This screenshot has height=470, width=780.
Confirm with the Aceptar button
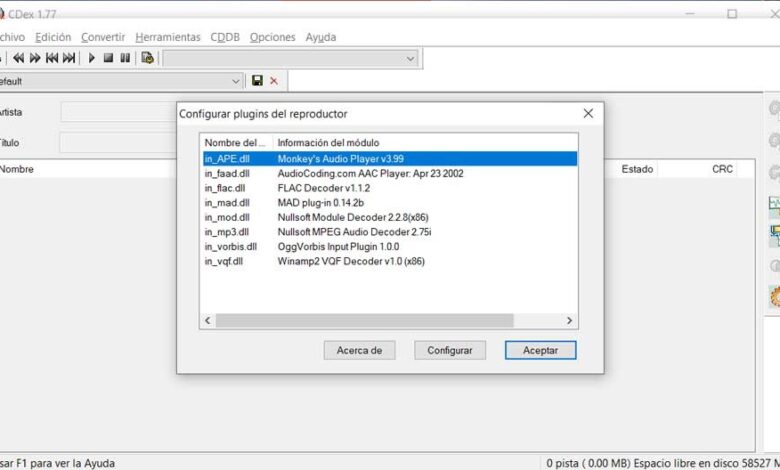click(540, 350)
